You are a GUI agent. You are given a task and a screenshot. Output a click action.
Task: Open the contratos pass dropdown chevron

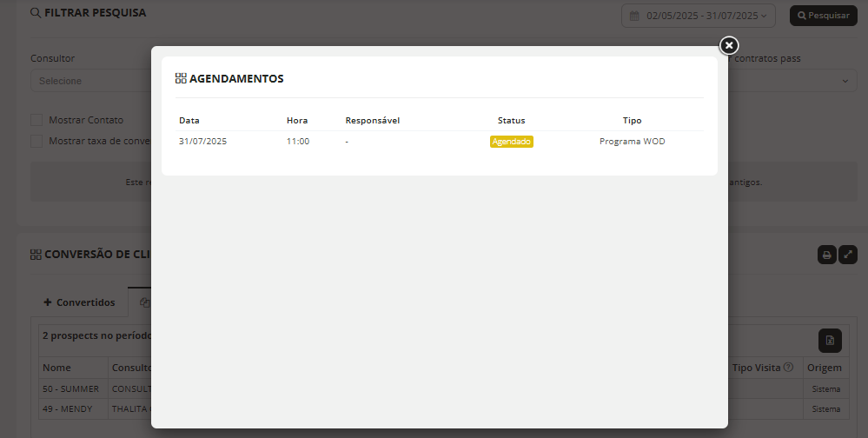(845, 81)
